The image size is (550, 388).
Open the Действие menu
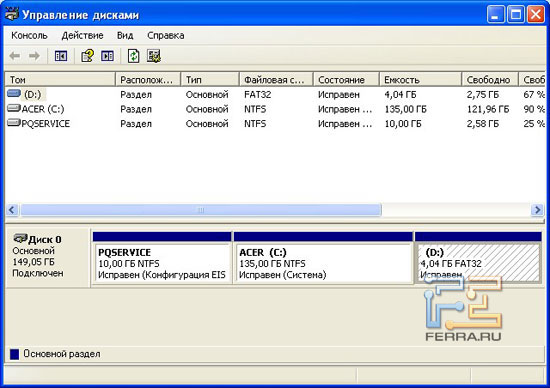point(82,35)
